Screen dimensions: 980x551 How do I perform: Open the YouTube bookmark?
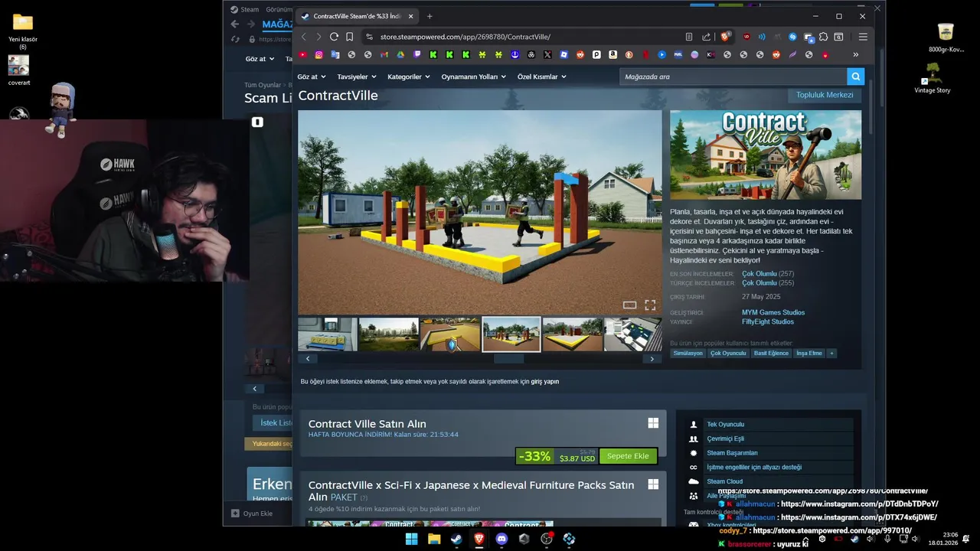pos(303,54)
